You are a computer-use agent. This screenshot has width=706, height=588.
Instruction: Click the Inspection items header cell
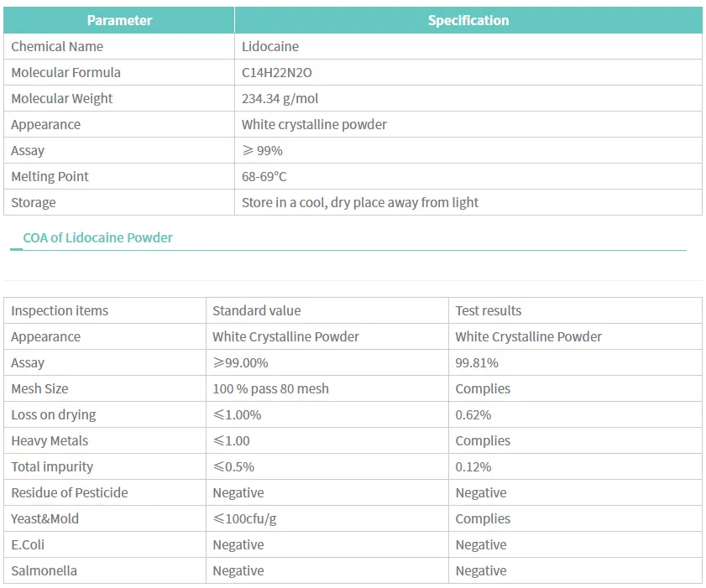click(x=60, y=310)
